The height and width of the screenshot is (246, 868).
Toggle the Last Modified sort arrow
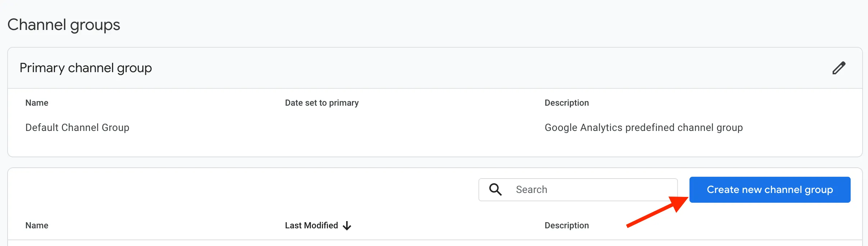347,225
